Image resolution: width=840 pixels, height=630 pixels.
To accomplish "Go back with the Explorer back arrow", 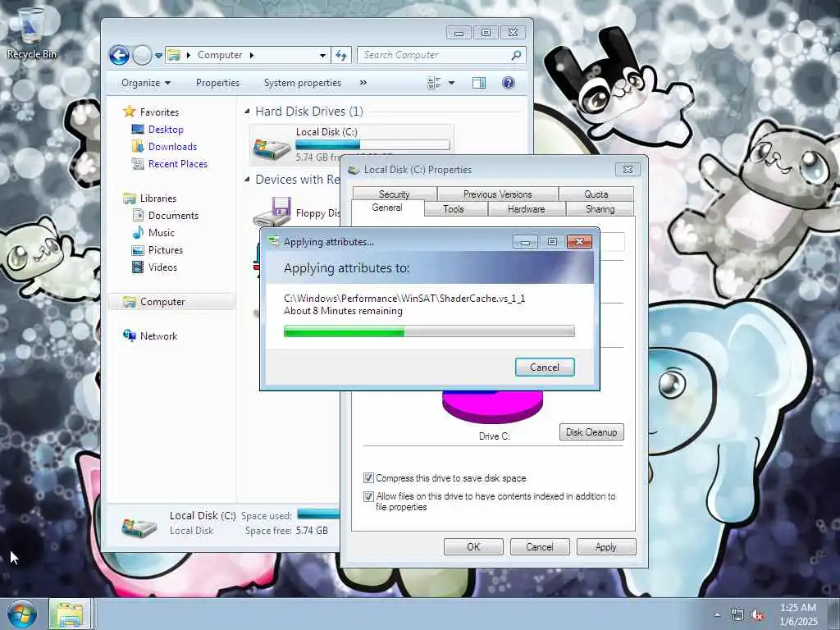I will tap(120, 55).
